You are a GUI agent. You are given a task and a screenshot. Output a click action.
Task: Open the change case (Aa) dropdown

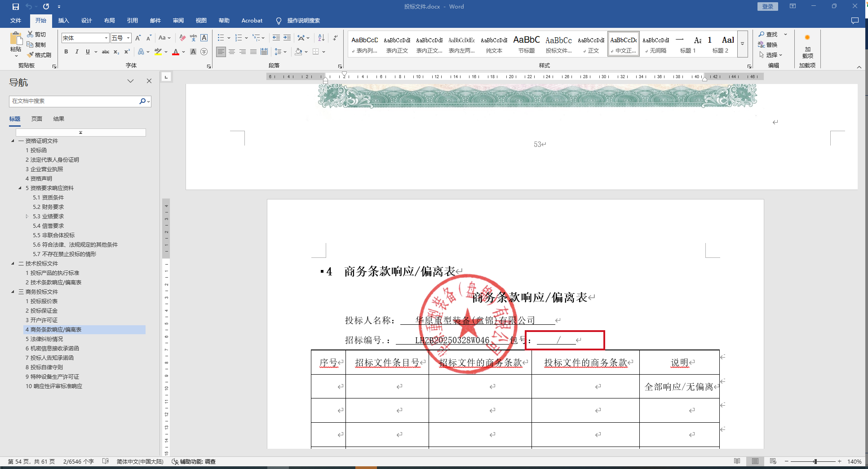[x=164, y=38]
